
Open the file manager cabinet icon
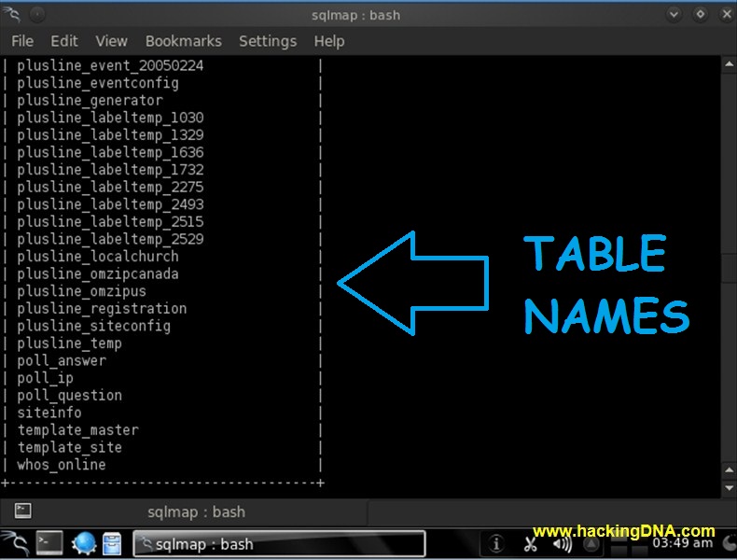tap(112, 544)
